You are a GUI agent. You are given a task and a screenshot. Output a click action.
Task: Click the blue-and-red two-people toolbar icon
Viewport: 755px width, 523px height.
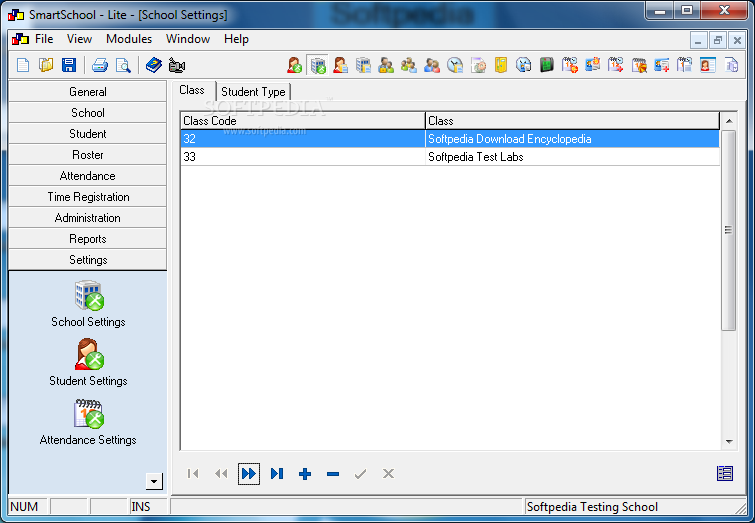pos(432,65)
